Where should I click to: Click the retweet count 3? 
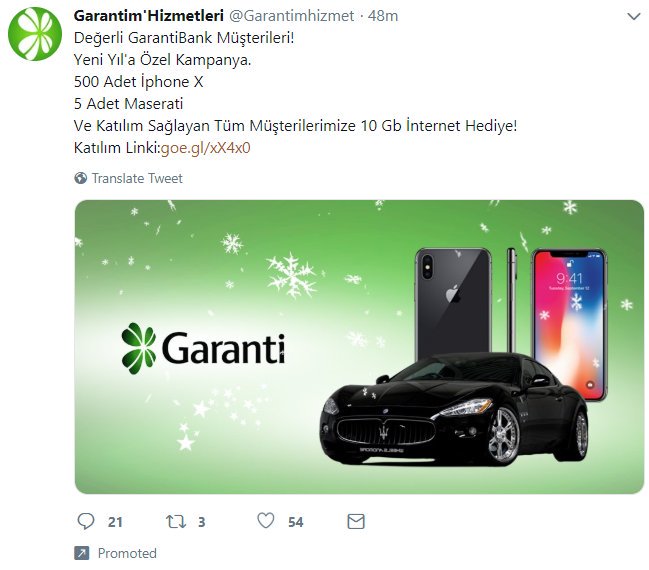point(202,522)
